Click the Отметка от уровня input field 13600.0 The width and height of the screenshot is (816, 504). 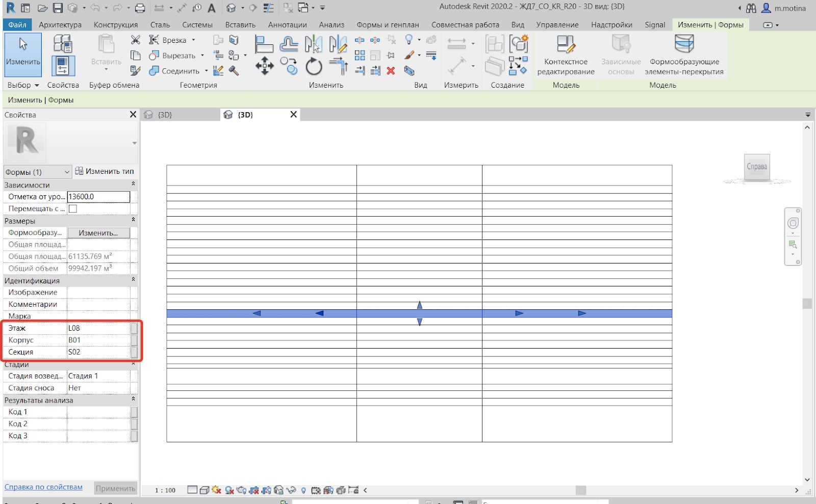(x=98, y=197)
